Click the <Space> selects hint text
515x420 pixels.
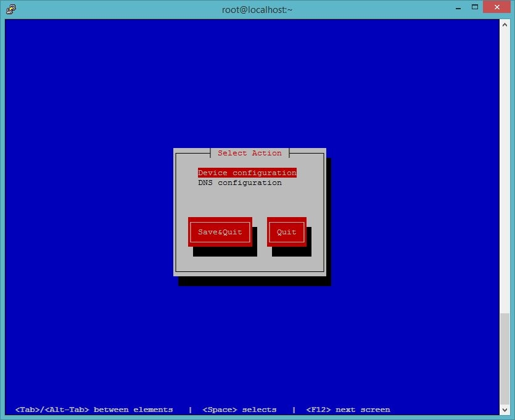coord(239,410)
